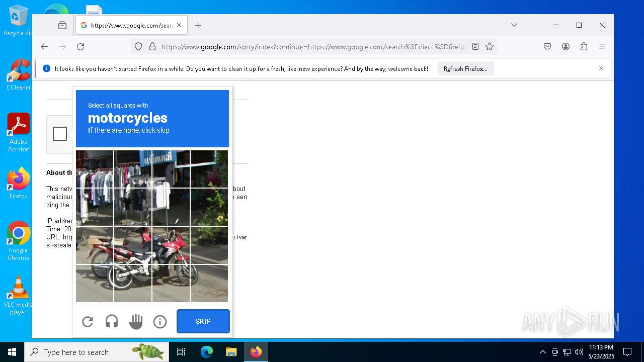Open the Action Center notifications icon
This screenshot has width=644, height=362.
pyautogui.click(x=627, y=352)
